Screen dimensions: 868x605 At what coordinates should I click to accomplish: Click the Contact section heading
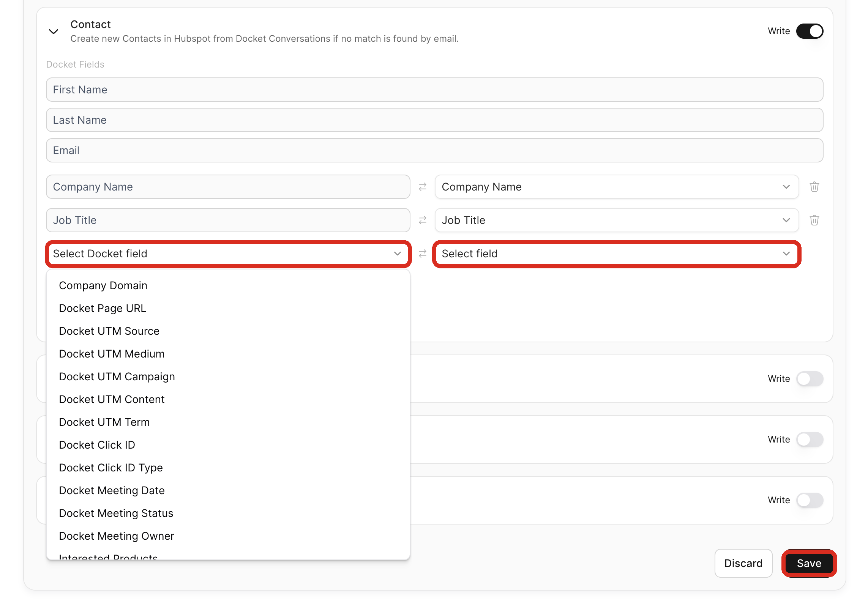(90, 24)
